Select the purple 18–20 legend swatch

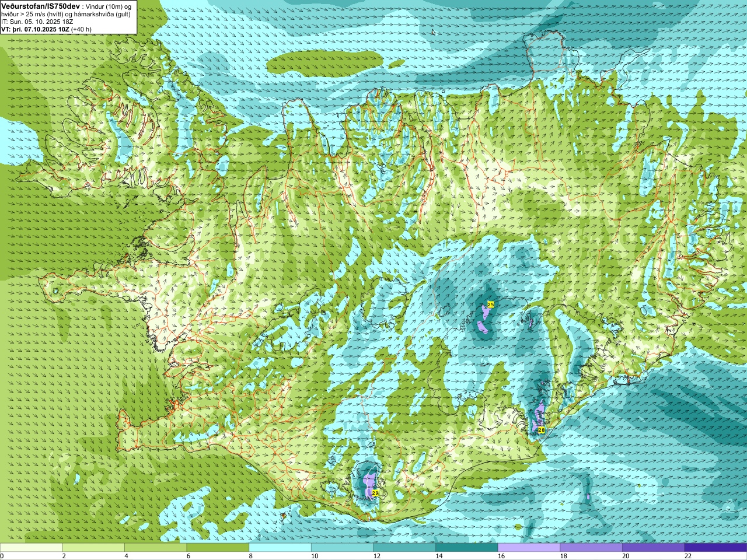[x=591, y=547]
